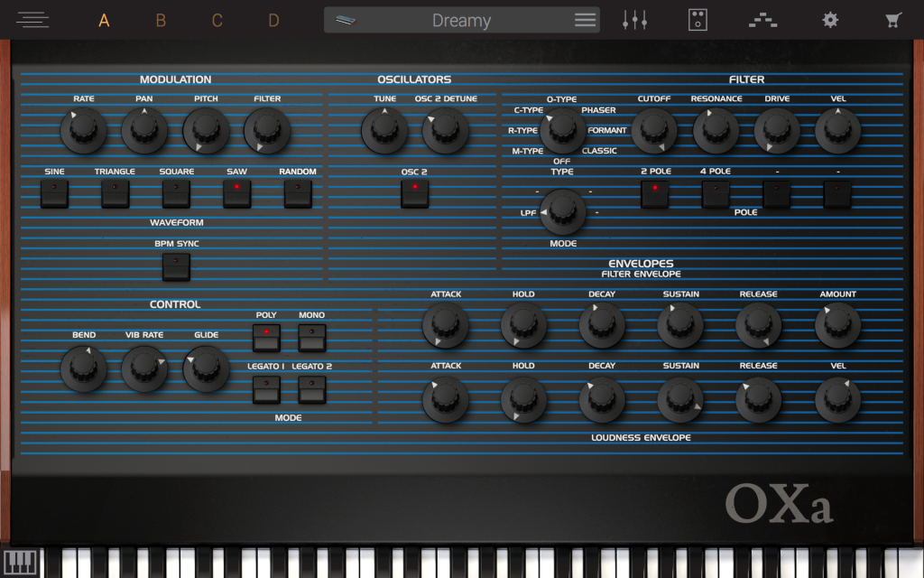
Task: Click the arpeggiator steps icon
Action: pos(762,20)
